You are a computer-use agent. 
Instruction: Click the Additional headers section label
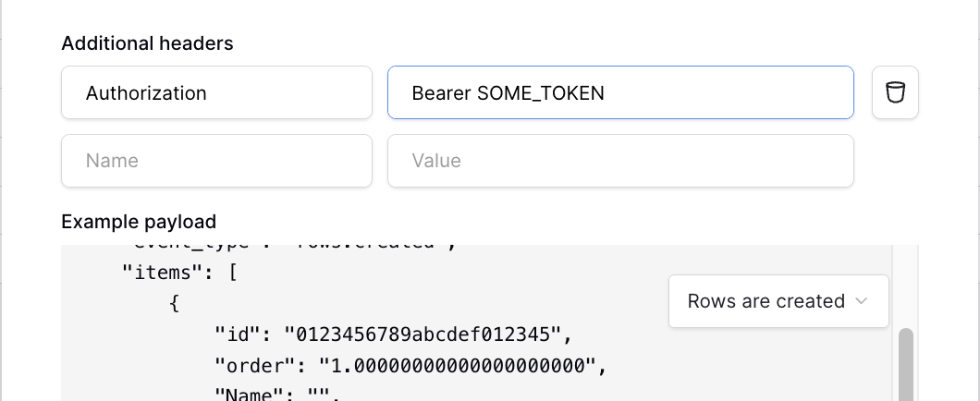tap(147, 43)
